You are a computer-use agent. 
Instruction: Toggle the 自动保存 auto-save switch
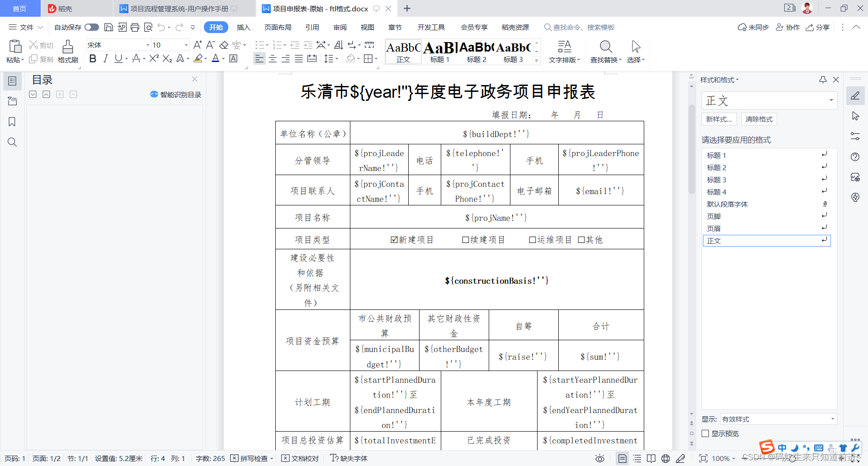coord(92,27)
